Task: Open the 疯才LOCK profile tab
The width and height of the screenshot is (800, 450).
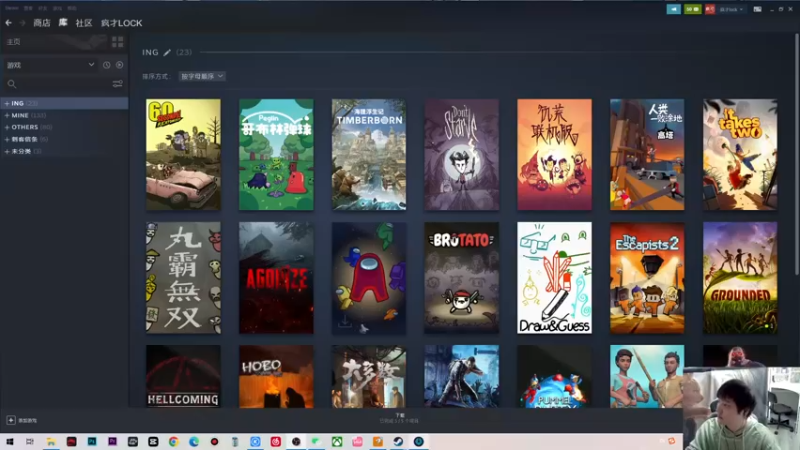Action: pyautogui.click(x=121, y=23)
